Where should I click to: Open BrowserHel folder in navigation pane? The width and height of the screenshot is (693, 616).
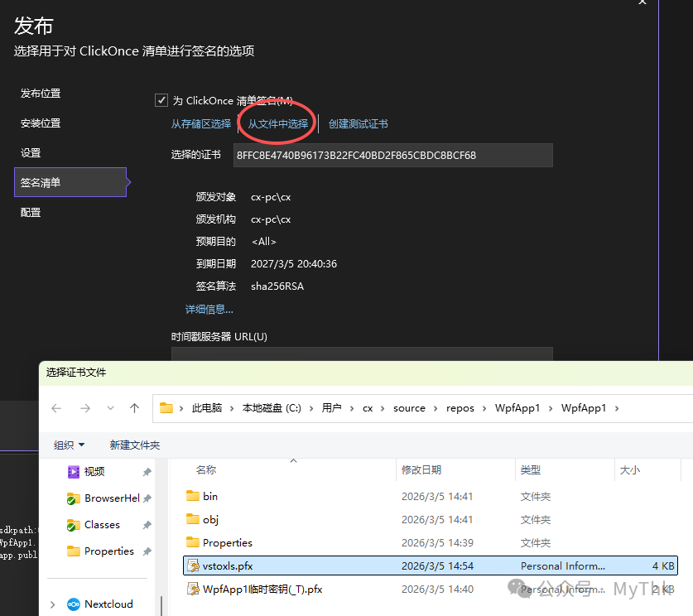112,498
